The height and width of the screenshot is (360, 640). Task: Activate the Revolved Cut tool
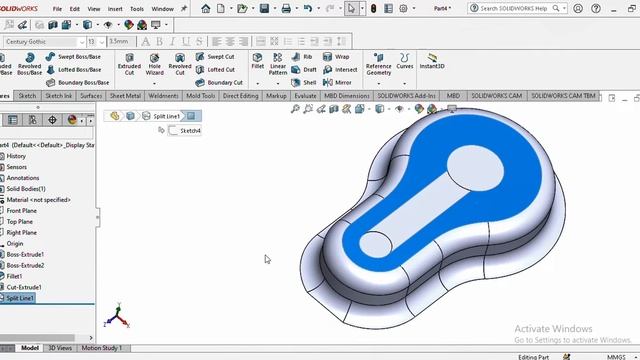[180, 64]
